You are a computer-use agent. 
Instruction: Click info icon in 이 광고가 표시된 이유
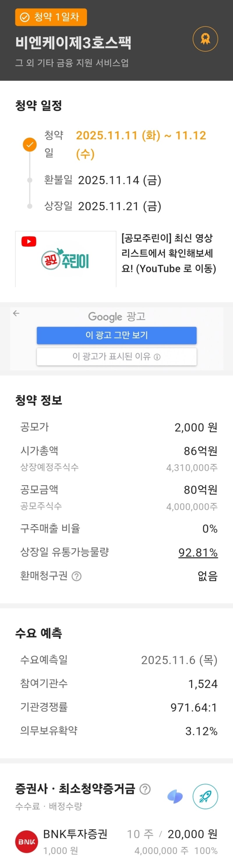coord(157,357)
